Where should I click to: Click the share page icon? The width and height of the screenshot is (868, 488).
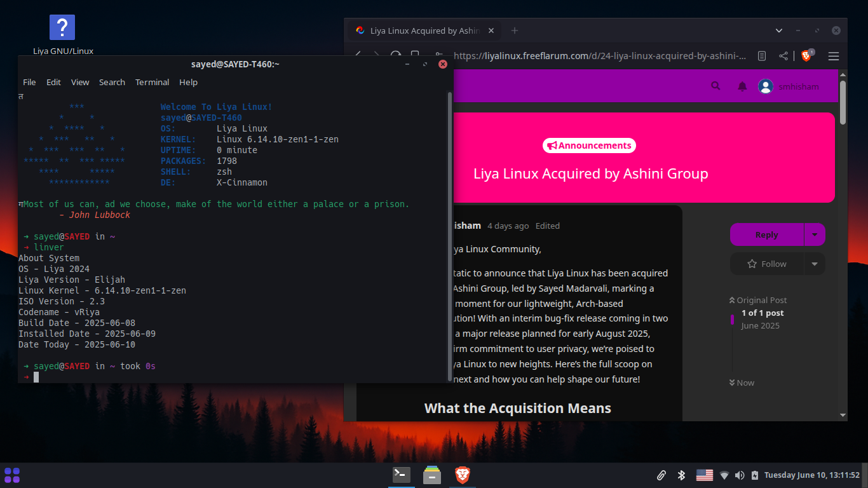[x=783, y=56]
